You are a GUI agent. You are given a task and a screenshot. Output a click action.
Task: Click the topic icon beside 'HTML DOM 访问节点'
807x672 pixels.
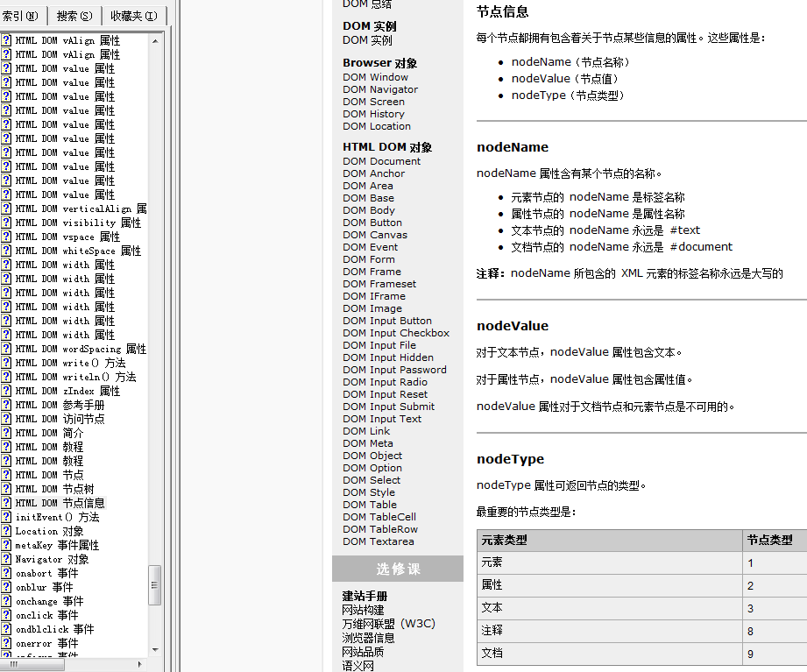6,419
